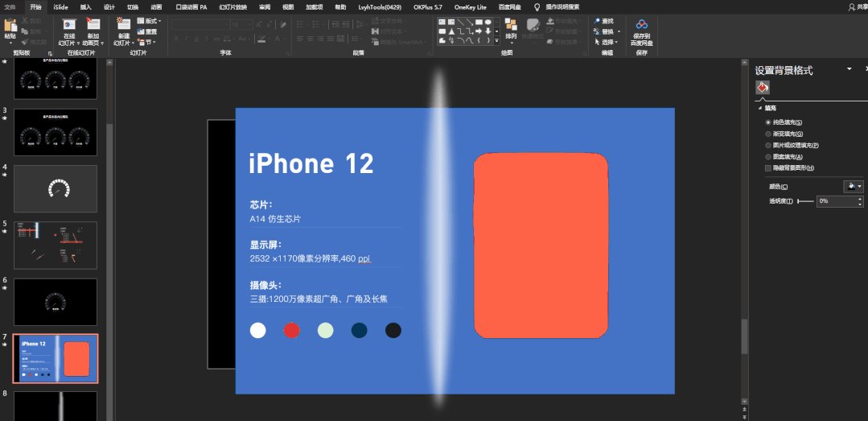Viewport: 868px width, 421px height.
Task: Select the right arrow shape in gallery
Action: [x=479, y=31]
